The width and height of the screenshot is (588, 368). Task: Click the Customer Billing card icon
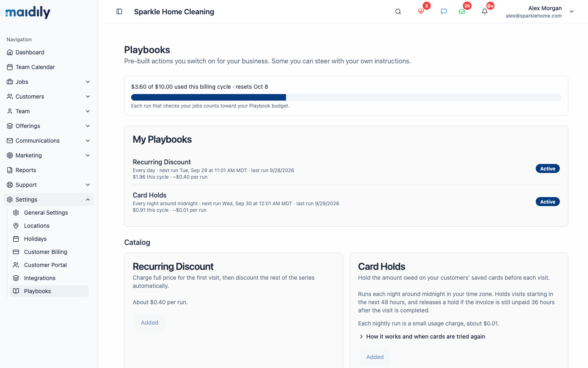click(16, 252)
